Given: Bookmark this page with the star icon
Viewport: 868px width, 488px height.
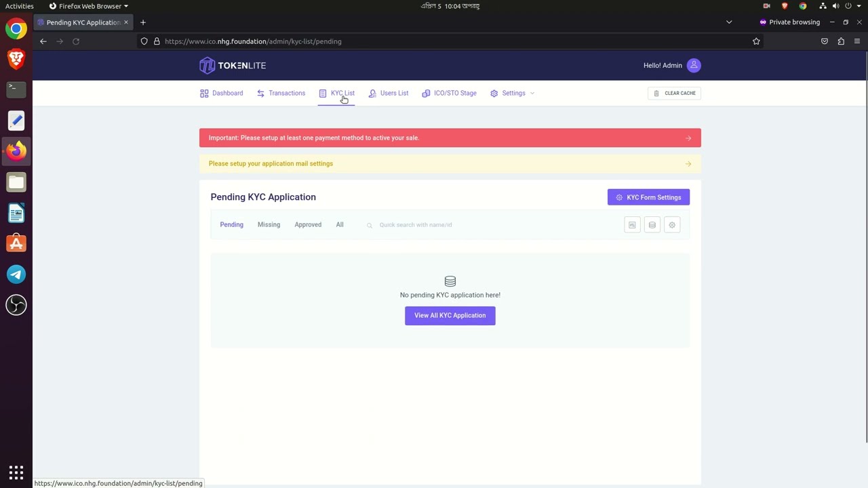Looking at the screenshot, I should pos(756,41).
